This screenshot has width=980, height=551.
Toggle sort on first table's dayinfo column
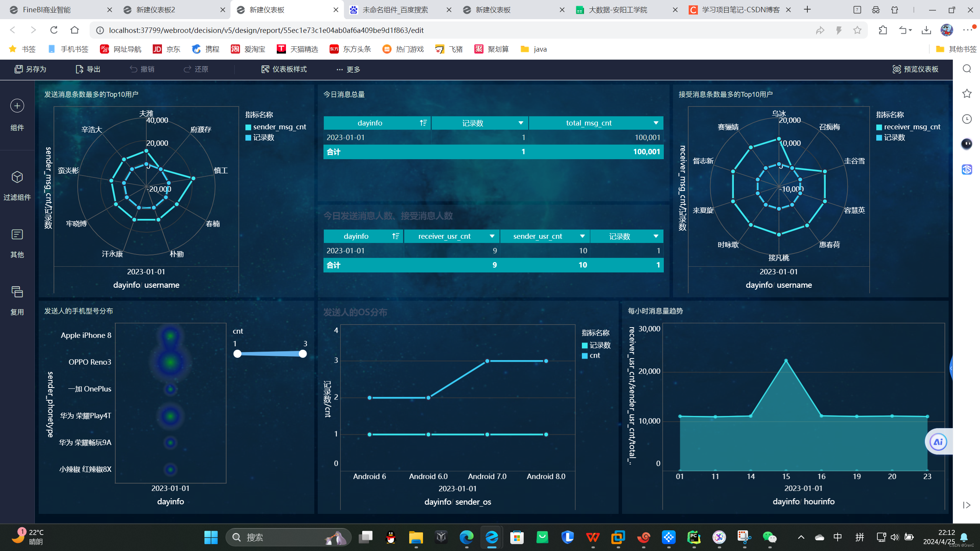[x=423, y=123]
